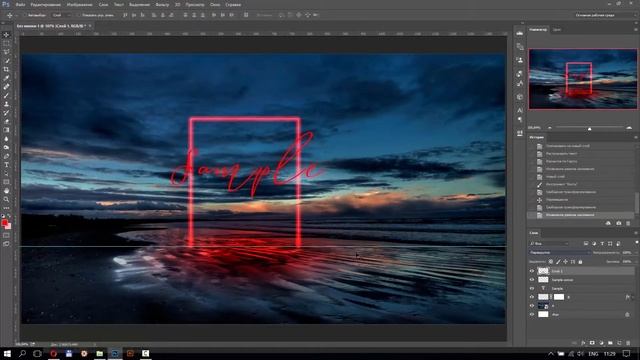The height and width of the screenshot is (360, 640).
Task: Click the Windows Start button
Action: pos(7,353)
